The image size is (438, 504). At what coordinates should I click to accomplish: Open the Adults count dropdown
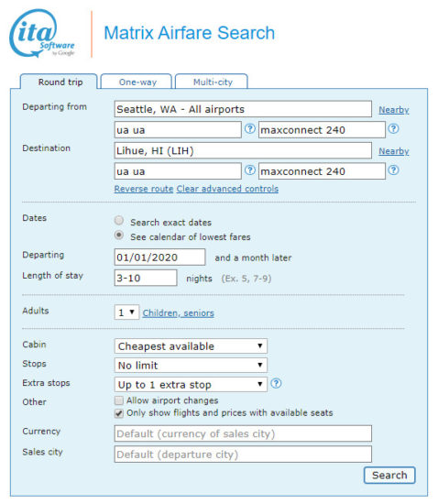click(126, 312)
